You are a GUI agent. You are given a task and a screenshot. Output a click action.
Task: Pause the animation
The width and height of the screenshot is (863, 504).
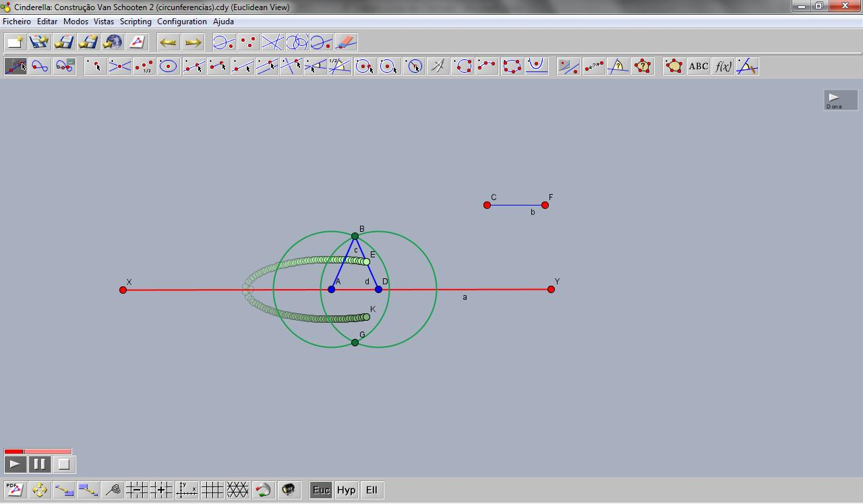tap(39, 464)
